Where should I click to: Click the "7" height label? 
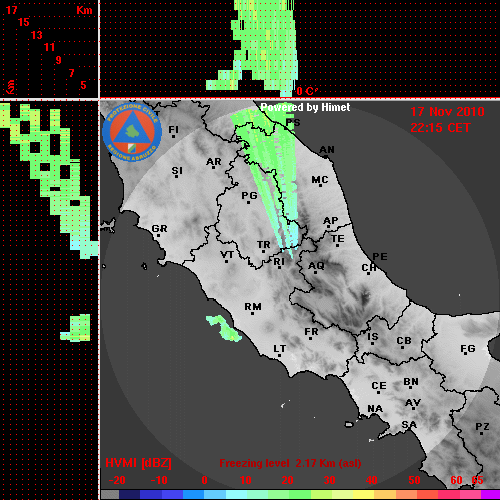(71, 73)
